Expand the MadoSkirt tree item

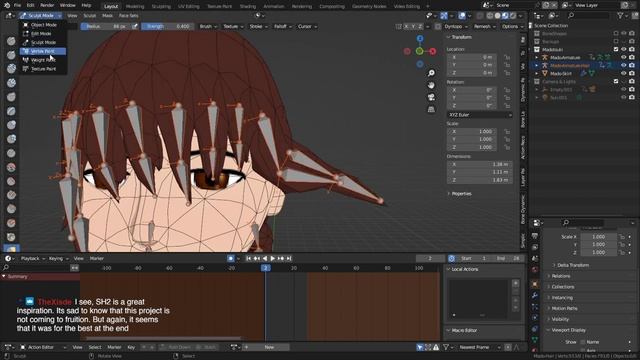pyautogui.click(x=536, y=73)
